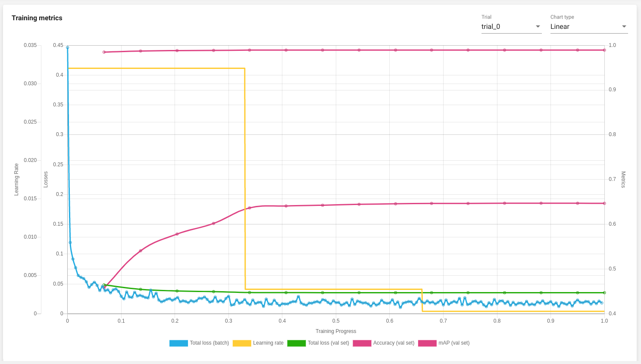The image size is (641, 364).
Task: Click the first Accuracy data point near top-left
Action: point(104,52)
